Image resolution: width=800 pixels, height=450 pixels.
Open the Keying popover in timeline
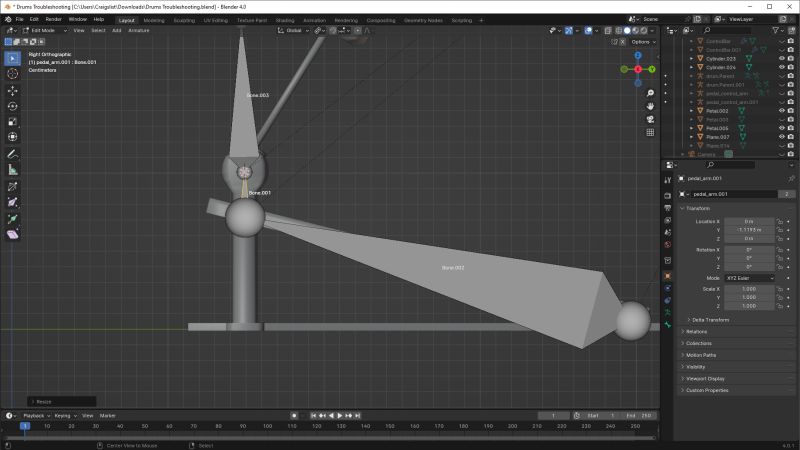(65, 416)
